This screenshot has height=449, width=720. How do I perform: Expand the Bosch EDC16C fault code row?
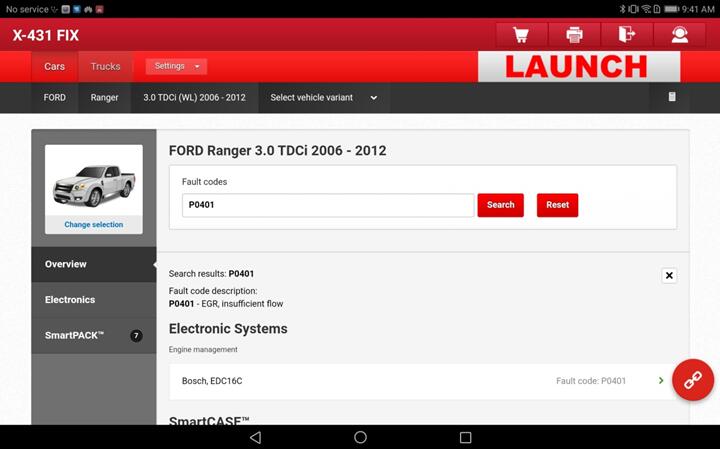pyautogui.click(x=420, y=381)
